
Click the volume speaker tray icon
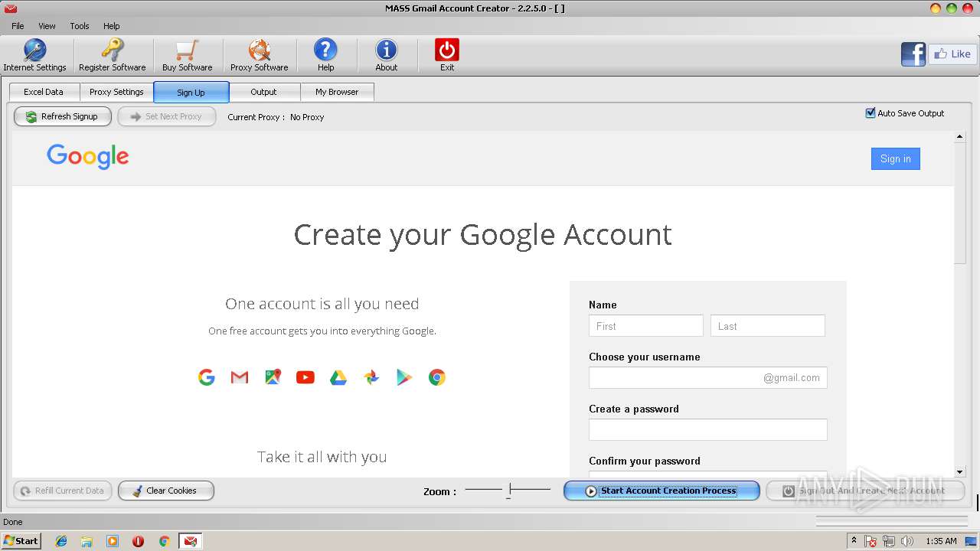907,541
